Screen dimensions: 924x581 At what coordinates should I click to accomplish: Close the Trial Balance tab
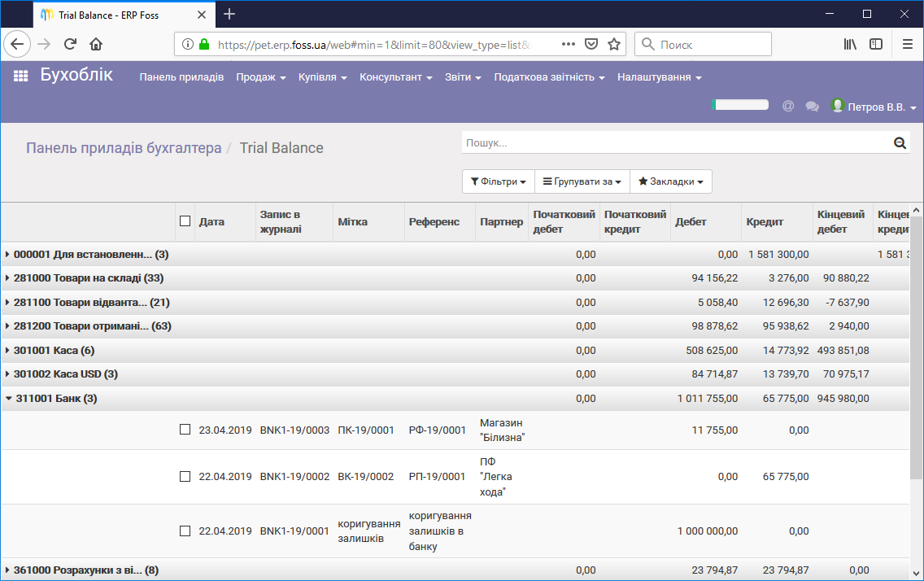[x=202, y=15]
